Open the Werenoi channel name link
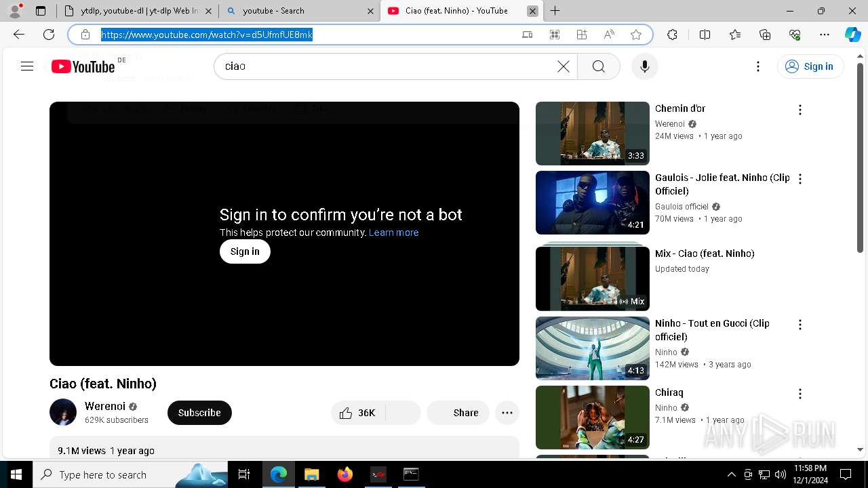 (105, 407)
